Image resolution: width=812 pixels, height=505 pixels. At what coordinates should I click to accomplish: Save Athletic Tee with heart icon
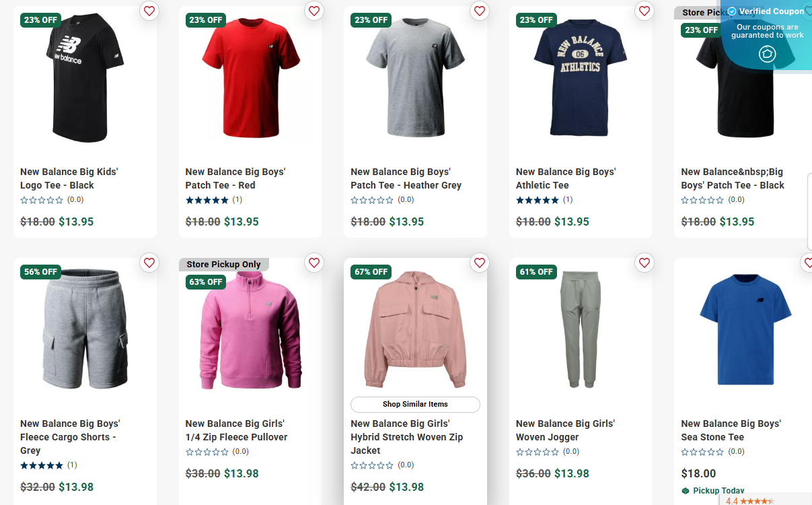[644, 11]
